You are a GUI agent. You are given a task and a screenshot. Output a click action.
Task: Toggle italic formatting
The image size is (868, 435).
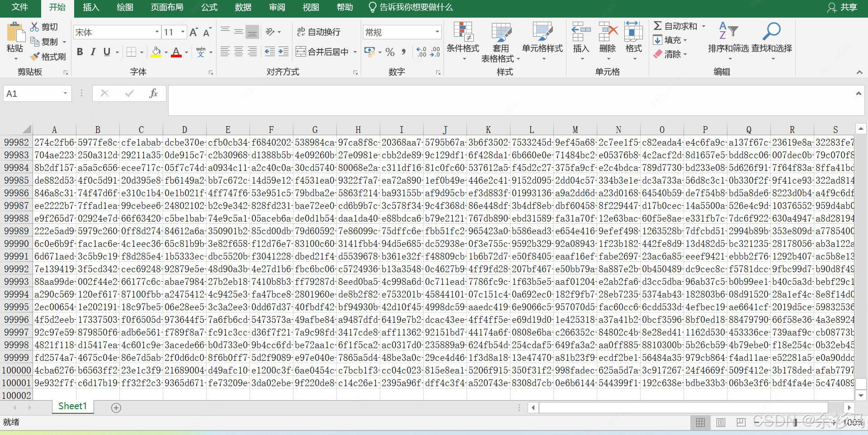click(x=93, y=52)
